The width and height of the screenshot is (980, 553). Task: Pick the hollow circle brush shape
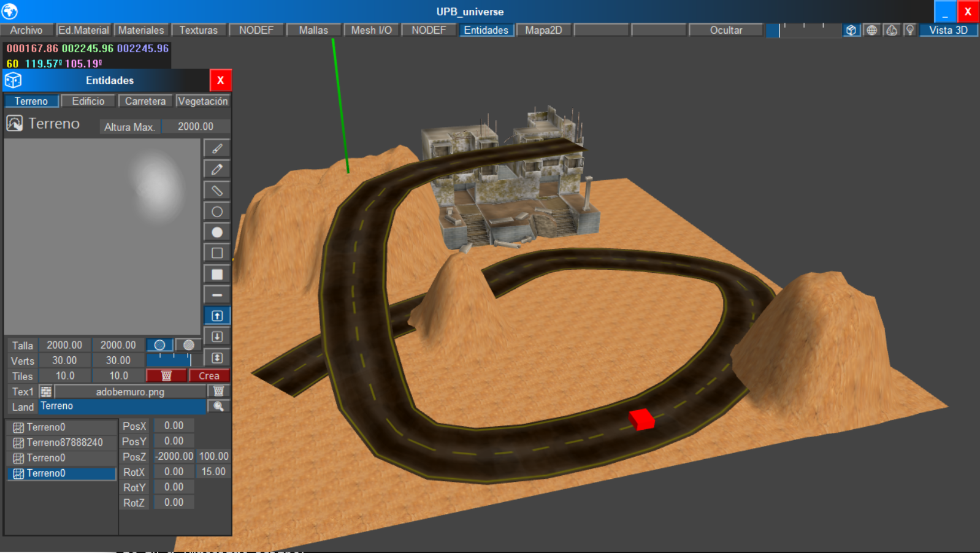[217, 212]
